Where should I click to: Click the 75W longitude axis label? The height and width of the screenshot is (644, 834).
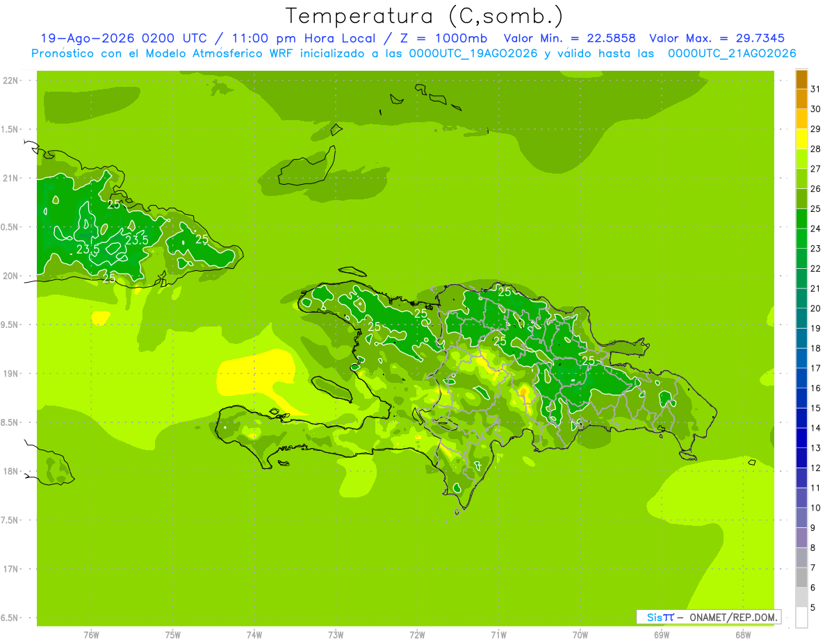[x=173, y=635]
